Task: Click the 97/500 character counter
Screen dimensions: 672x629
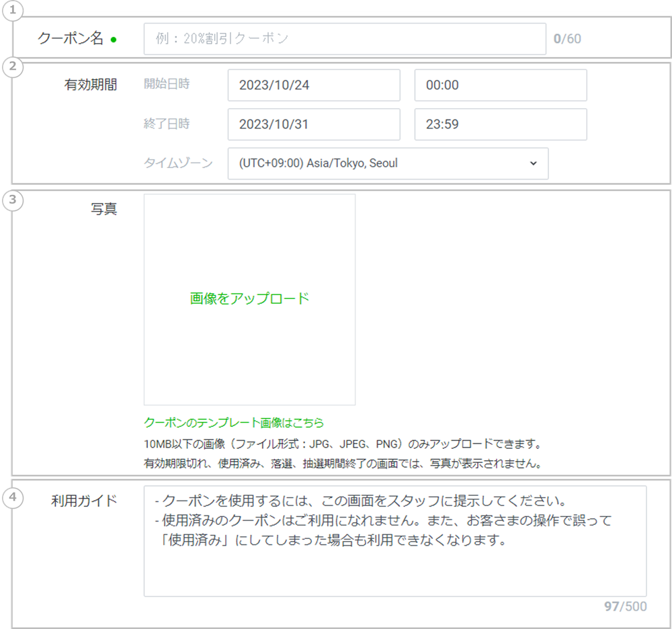Action: pyautogui.click(x=625, y=606)
